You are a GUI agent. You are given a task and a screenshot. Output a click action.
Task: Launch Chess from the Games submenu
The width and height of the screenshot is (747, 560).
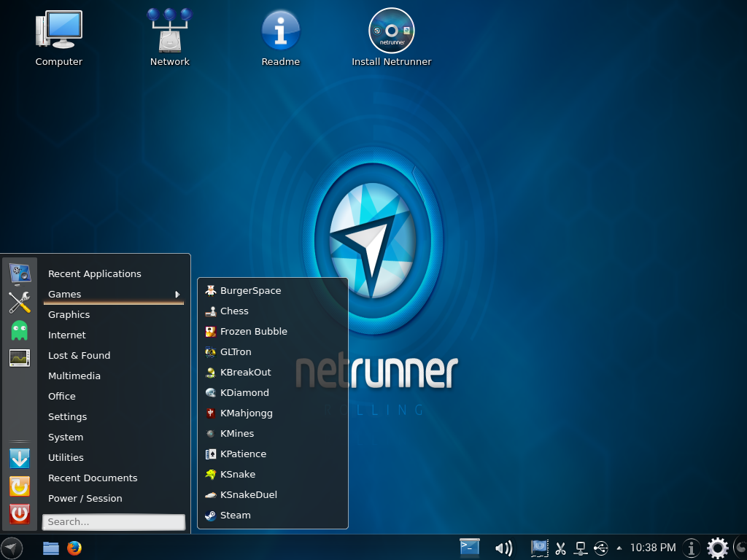tap(273, 311)
